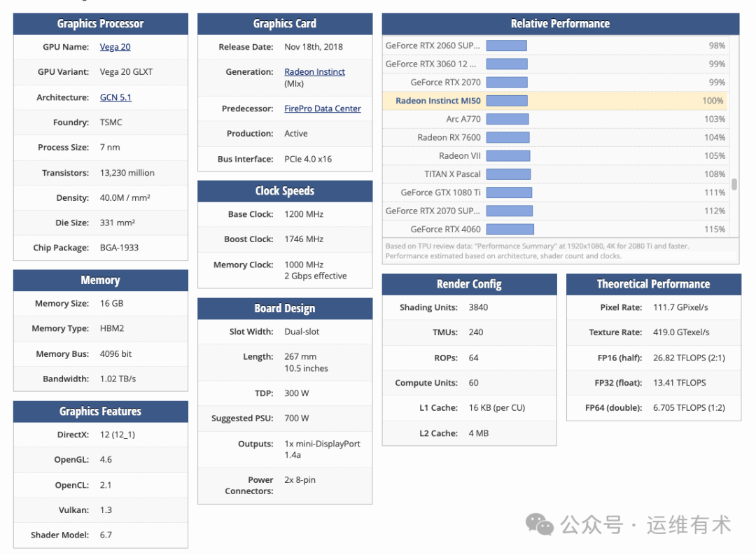Click the 16 KB (per CU) L1 cache value
The height and width of the screenshot is (555, 756).
(496, 407)
